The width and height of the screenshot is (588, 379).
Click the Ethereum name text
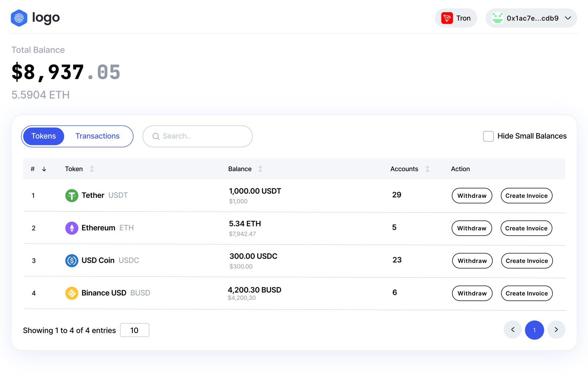click(98, 228)
